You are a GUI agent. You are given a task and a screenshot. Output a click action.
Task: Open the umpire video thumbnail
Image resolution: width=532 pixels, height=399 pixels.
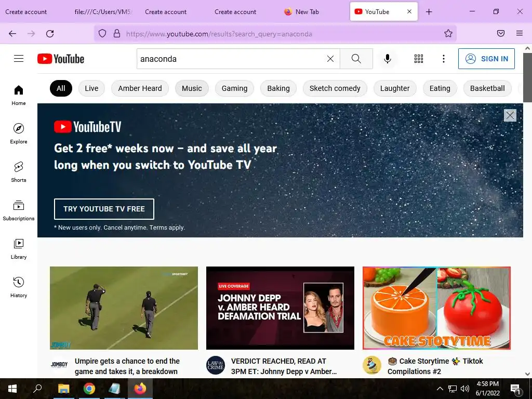[124, 308]
